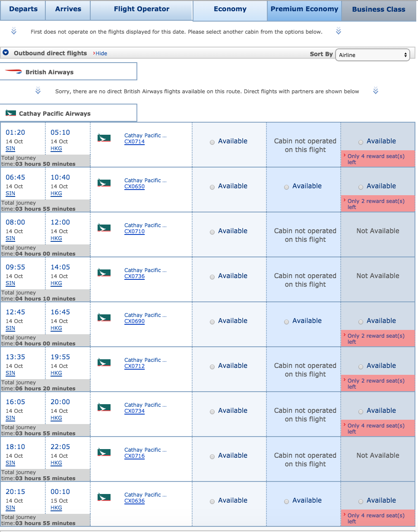The image size is (418, 532).
Task: Open the Sort By Airline dropdown
Action: pyautogui.click(x=372, y=55)
